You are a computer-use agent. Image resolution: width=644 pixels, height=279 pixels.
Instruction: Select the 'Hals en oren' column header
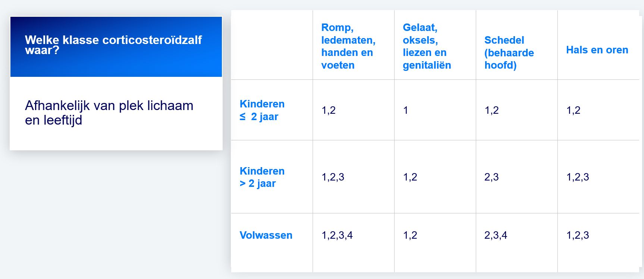click(597, 50)
